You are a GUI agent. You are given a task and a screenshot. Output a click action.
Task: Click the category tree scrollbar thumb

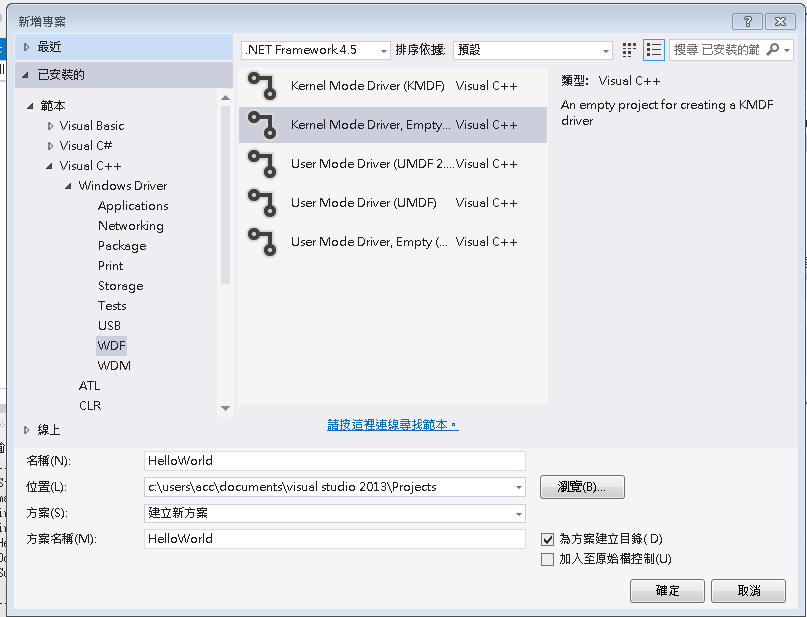225,195
